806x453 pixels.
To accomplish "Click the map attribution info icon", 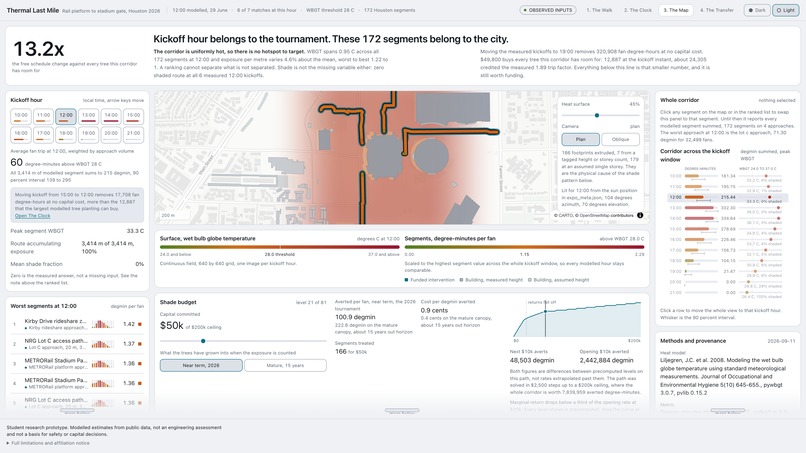I will [x=640, y=215].
